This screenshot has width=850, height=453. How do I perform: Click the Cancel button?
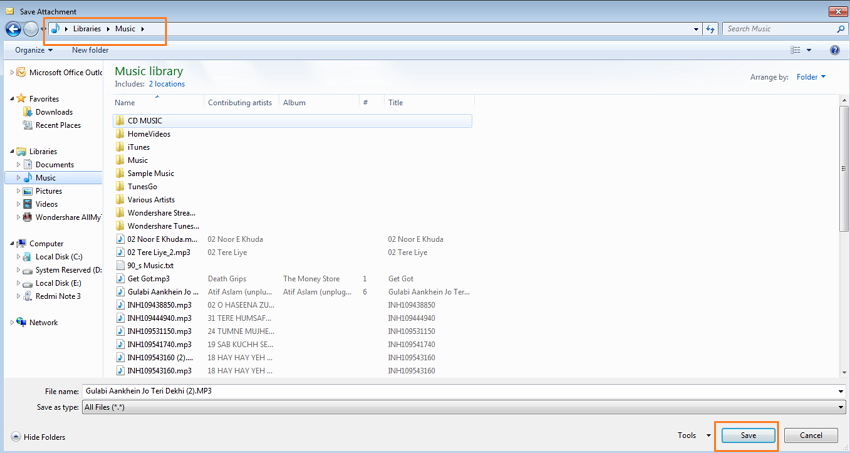coord(810,435)
